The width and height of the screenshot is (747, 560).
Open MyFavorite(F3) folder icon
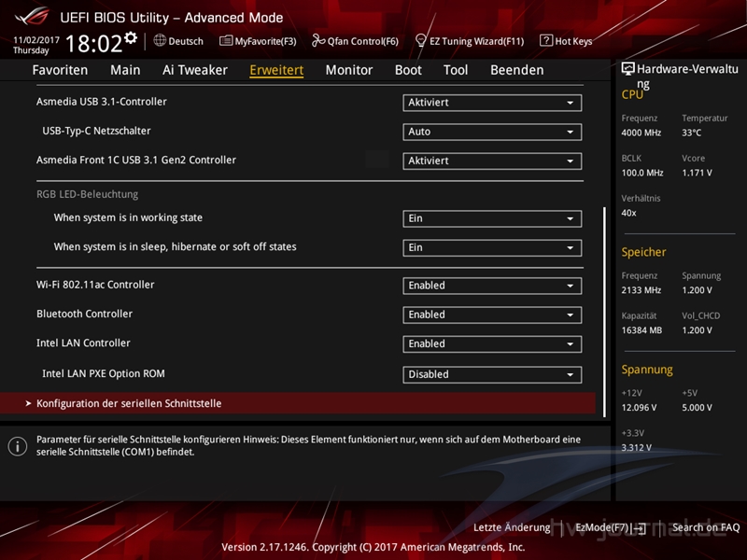click(226, 40)
